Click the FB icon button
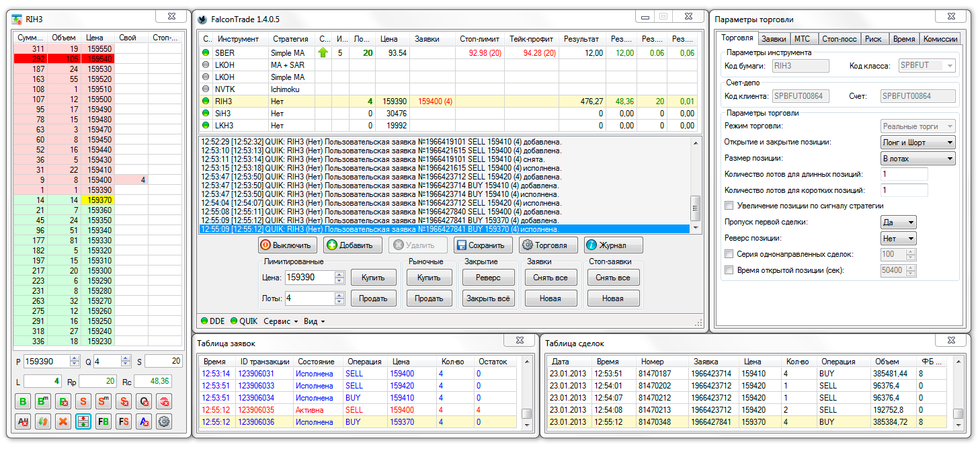Image resolution: width=980 pixels, height=449 pixels. [104, 422]
